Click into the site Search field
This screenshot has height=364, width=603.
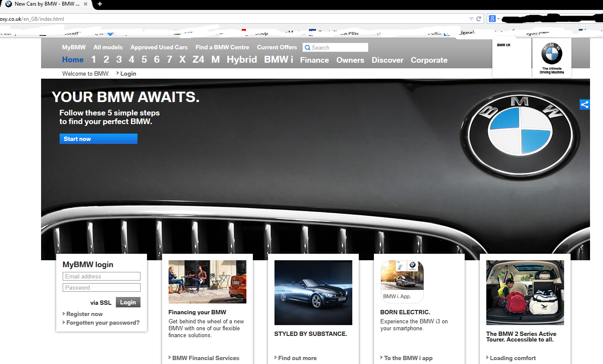click(x=335, y=48)
